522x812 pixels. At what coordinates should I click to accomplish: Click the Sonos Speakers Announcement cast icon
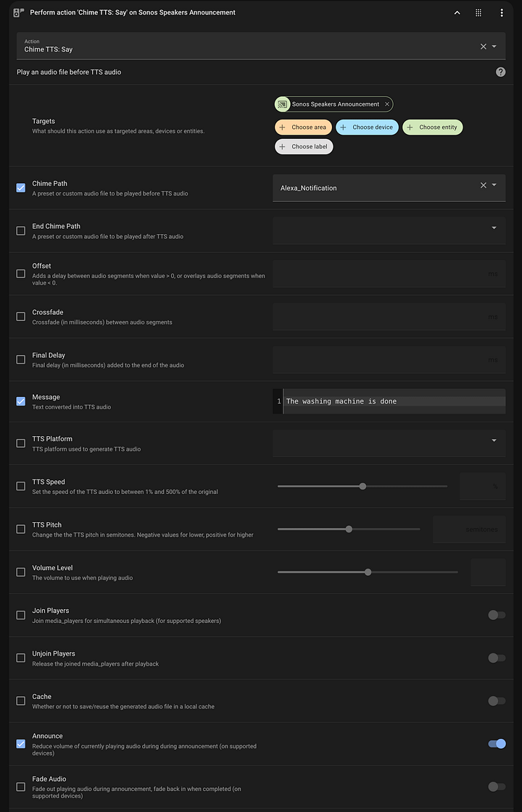283,104
